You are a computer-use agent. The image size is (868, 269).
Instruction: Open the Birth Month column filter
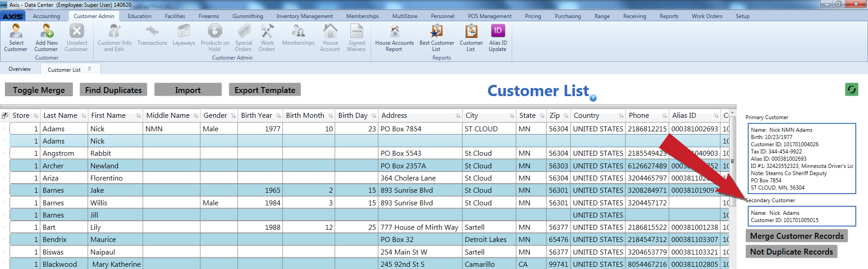point(330,116)
